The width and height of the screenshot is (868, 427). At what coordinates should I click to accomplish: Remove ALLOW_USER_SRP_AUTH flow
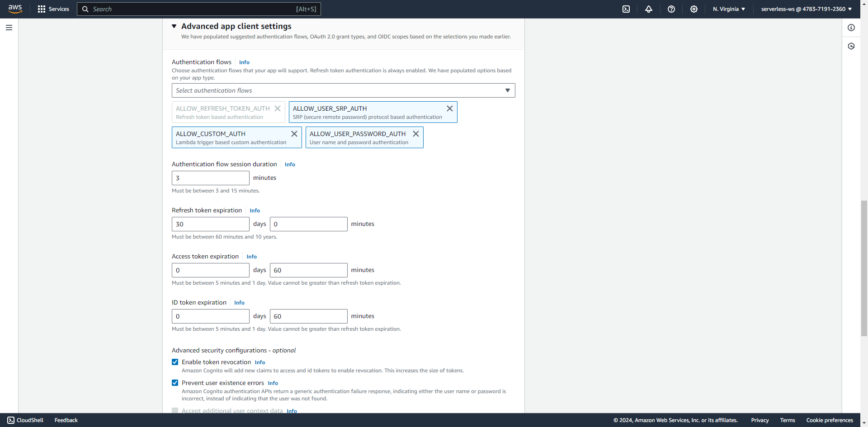click(x=450, y=108)
